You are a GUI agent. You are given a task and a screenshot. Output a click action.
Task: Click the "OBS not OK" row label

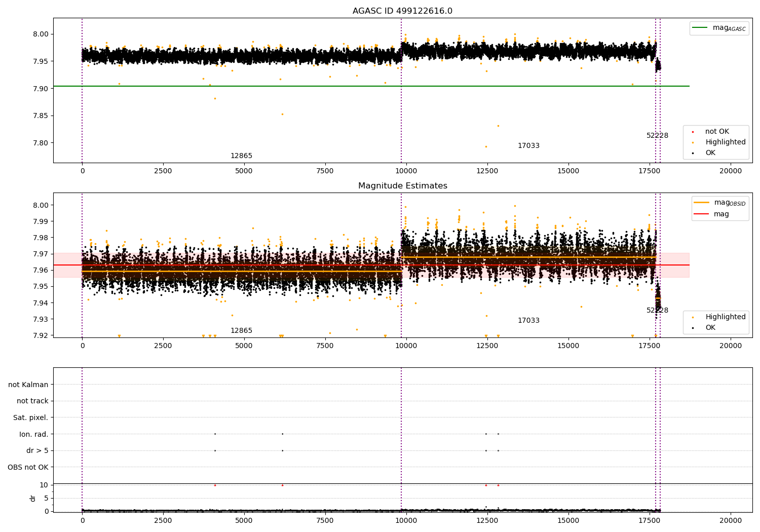(28, 467)
